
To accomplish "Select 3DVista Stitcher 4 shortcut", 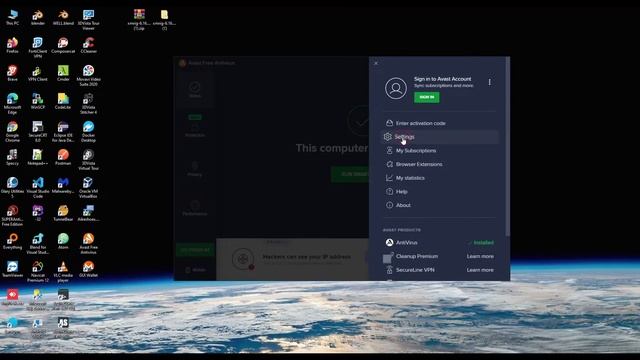I will (89, 104).
